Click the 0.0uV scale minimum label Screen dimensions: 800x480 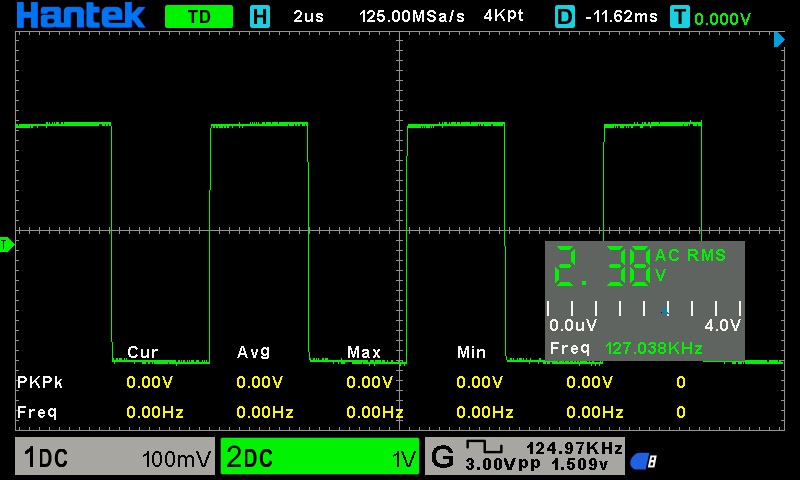[573, 325]
